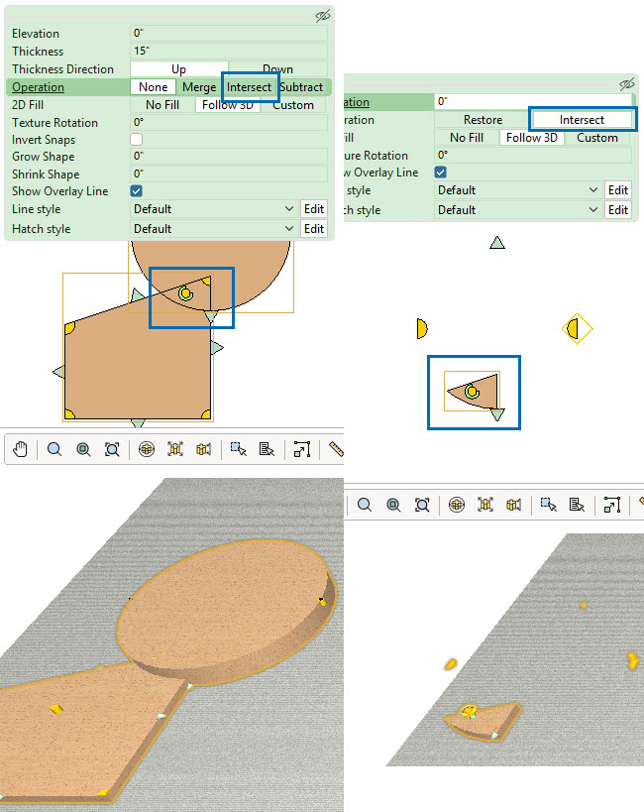This screenshot has height=812, width=644.
Task: Click the Grow Shape value field
Action: pos(228,157)
